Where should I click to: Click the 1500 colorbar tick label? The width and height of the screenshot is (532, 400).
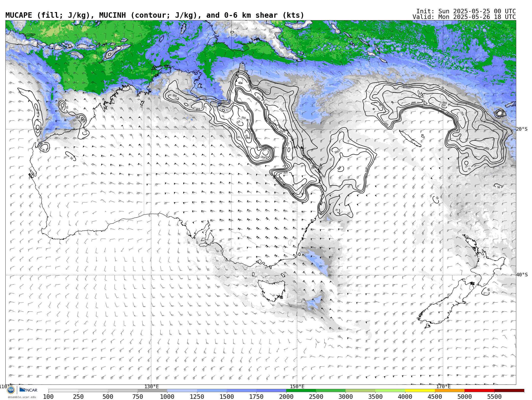coord(227,397)
